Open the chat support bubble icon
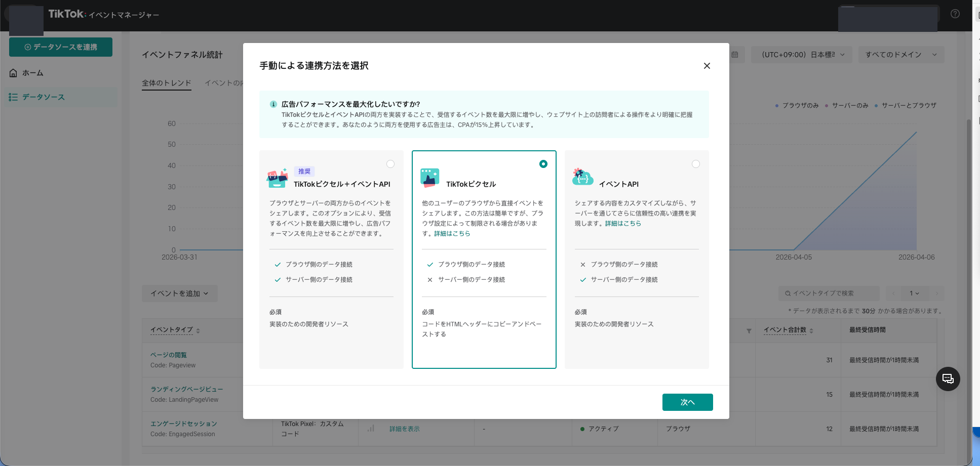 948,379
